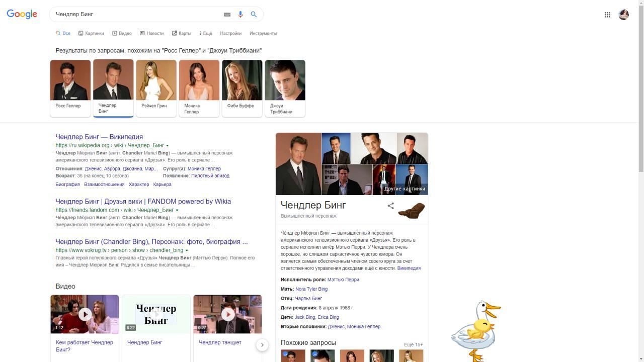Viewport: 644px width, 362px height.
Task: Expand the friends.fandom.com URL dropdown arrow
Action: pyautogui.click(x=177, y=210)
